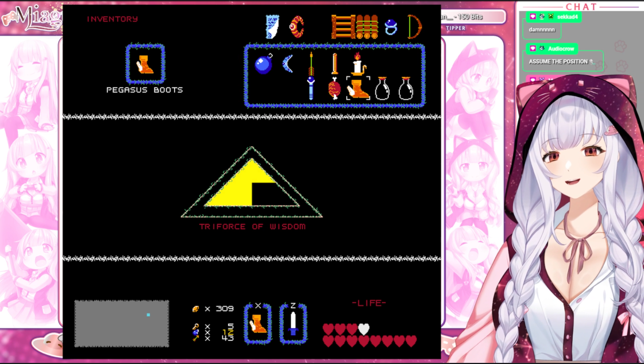Click the 150 Bits tipper banner

point(472,17)
